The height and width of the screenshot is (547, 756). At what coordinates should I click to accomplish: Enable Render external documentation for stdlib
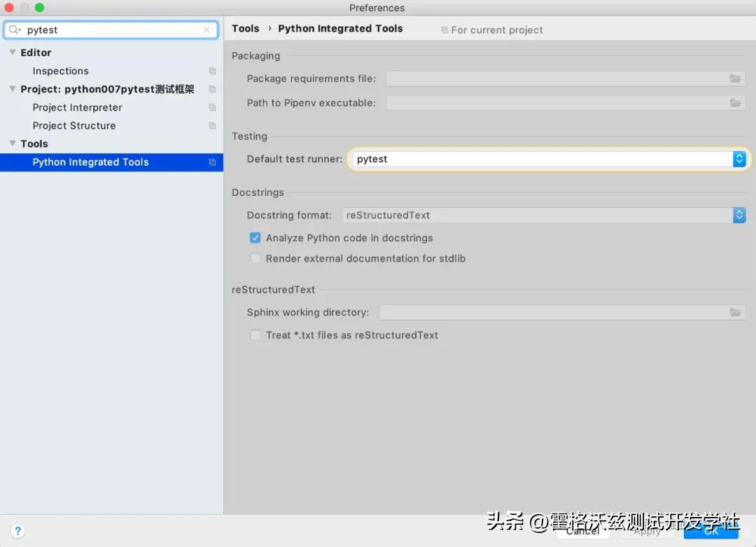point(255,258)
